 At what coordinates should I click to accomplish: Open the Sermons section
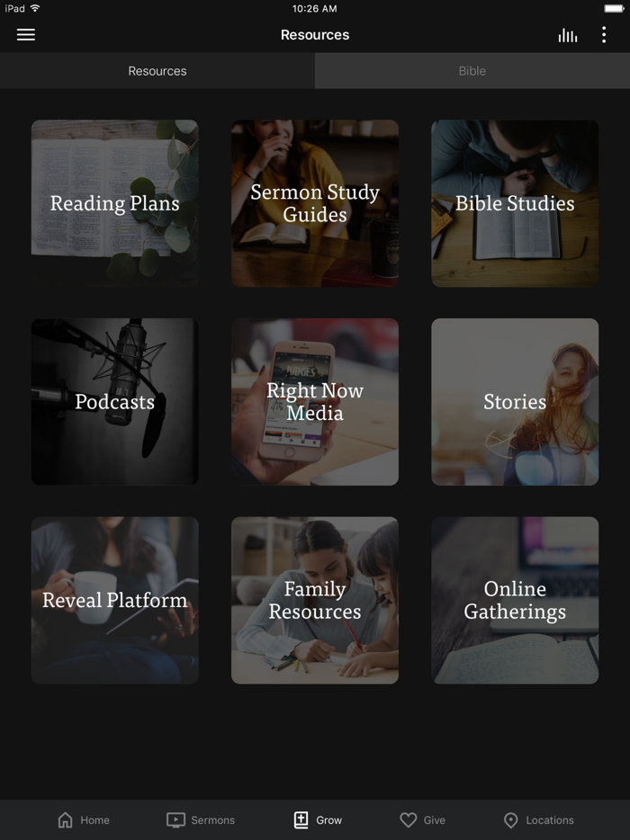coord(201,819)
